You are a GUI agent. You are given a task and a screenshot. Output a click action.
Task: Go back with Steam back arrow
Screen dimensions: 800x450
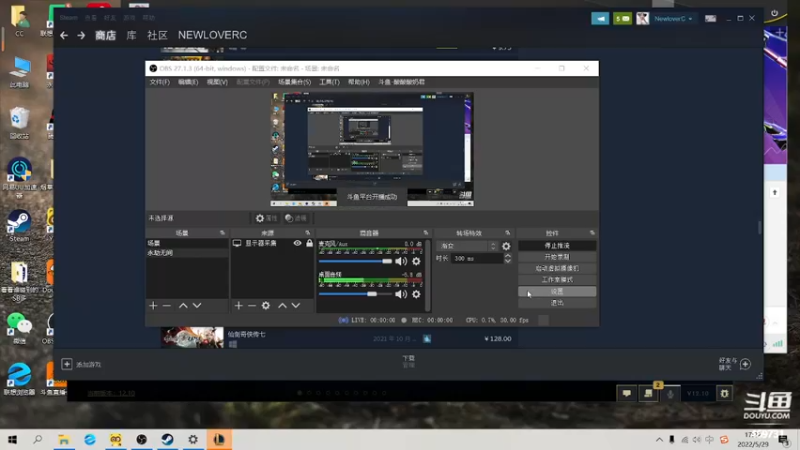pyautogui.click(x=64, y=35)
